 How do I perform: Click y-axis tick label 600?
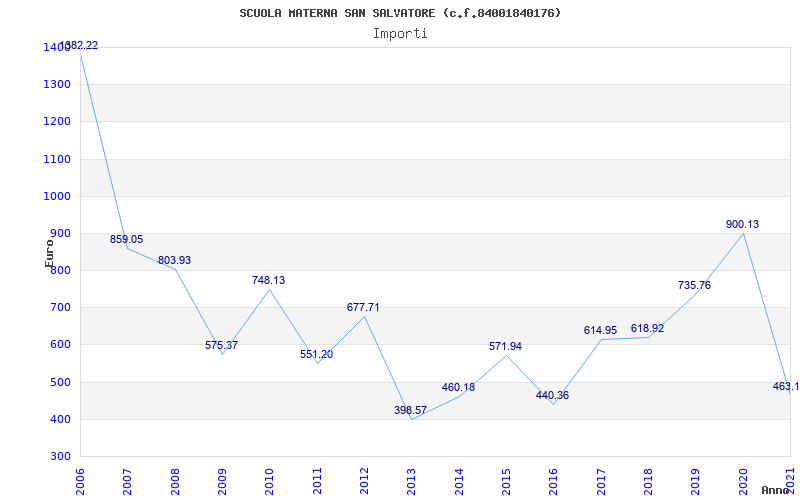click(x=60, y=345)
